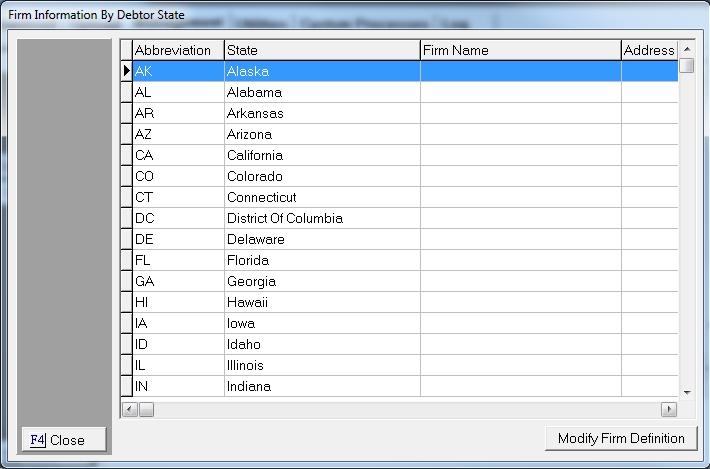Click the horizontal scrollbar right arrow
710x469 pixels.
click(669, 409)
